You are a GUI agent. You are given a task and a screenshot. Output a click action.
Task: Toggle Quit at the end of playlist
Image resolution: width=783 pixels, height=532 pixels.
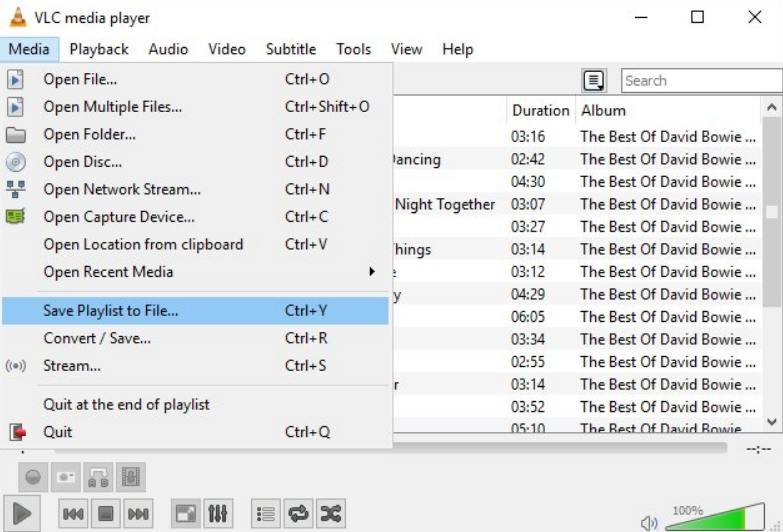tap(195, 404)
